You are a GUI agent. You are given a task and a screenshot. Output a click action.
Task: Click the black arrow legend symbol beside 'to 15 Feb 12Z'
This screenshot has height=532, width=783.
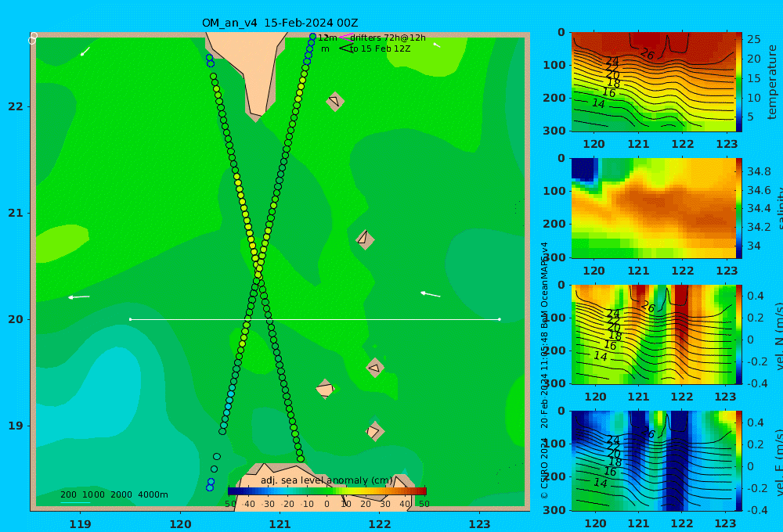(346, 48)
